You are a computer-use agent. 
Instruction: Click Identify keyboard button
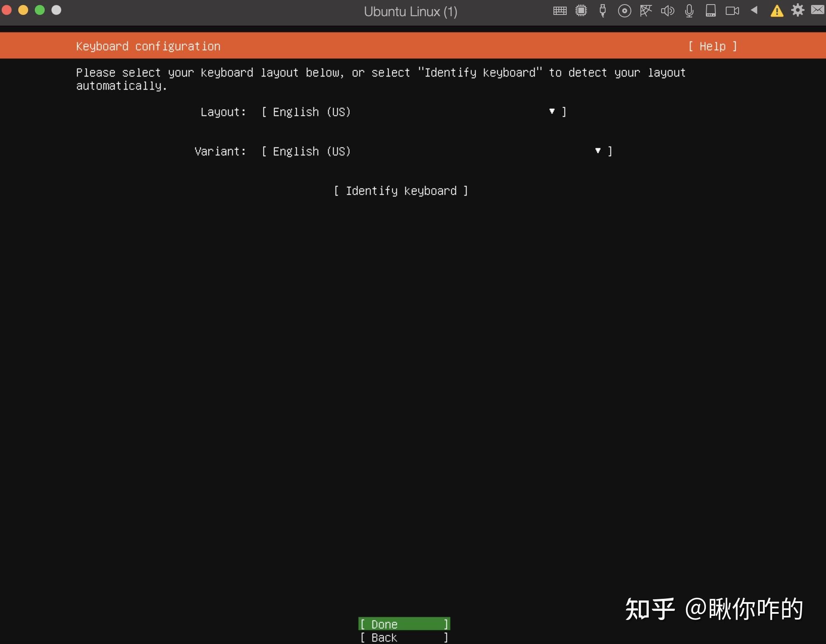click(x=401, y=191)
